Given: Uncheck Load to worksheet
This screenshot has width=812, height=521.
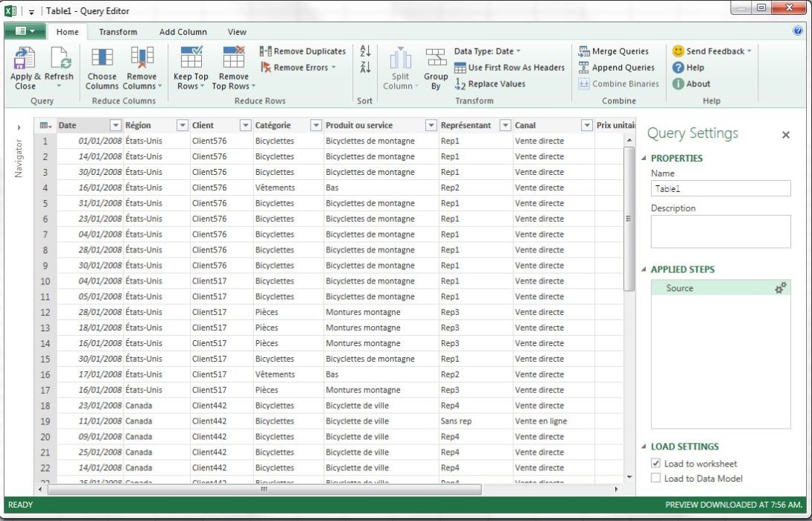Looking at the screenshot, I should click(655, 462).
